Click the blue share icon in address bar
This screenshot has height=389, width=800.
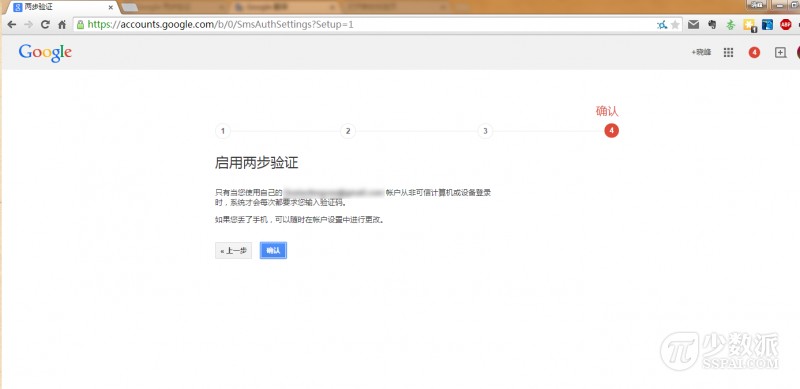click(x=662, y=25)
